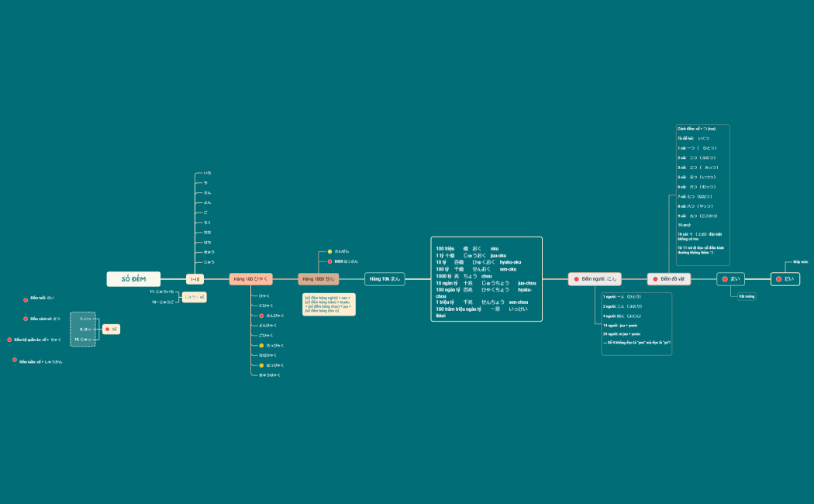The image size is (814, 504).
Task: Select the Hàng 10k まん topic
Action: coord(384,278)
